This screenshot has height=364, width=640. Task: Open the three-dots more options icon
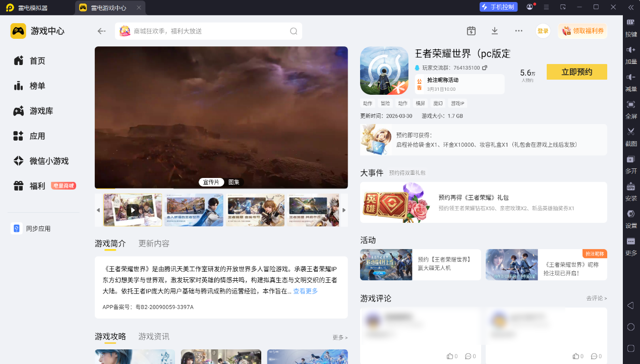518,31
